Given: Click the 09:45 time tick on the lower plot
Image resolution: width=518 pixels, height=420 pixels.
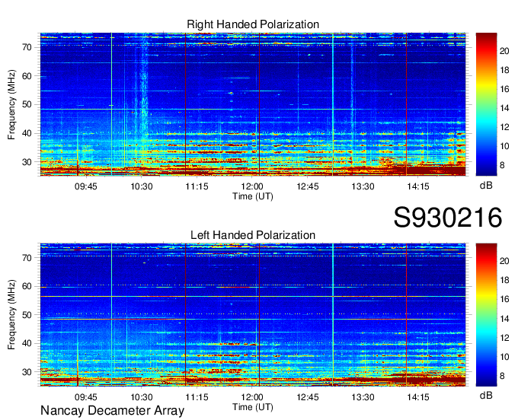Looking at the screenshot, I should coord(86,397).
